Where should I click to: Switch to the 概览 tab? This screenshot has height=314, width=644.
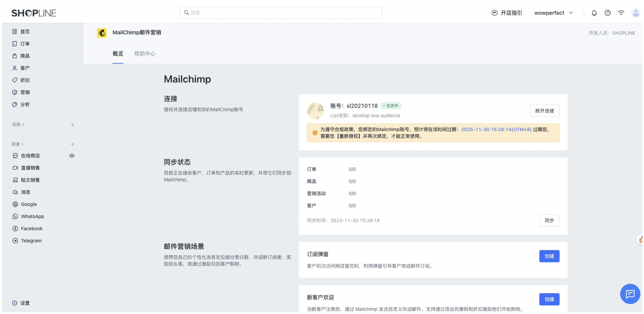[x=118, y=53]
